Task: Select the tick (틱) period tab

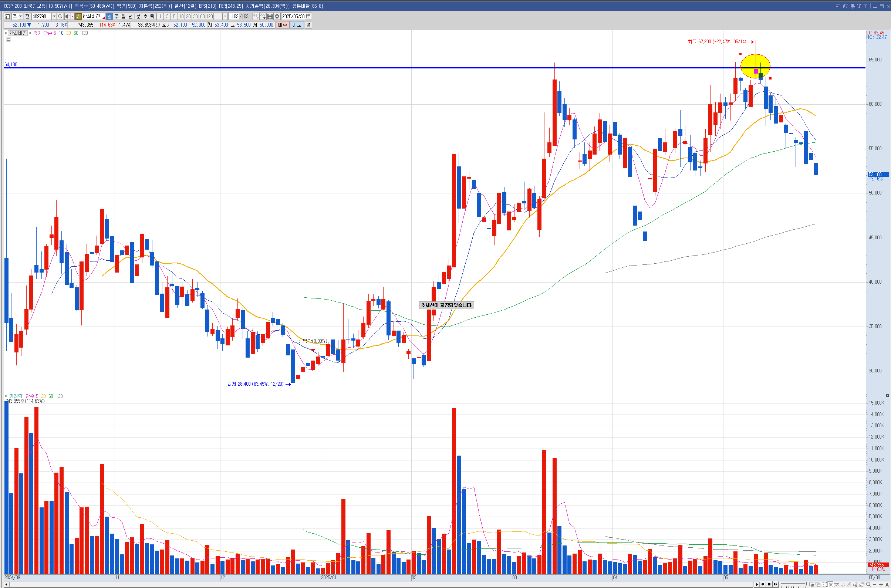Action: pyautogui.click(x=152, y=17)
